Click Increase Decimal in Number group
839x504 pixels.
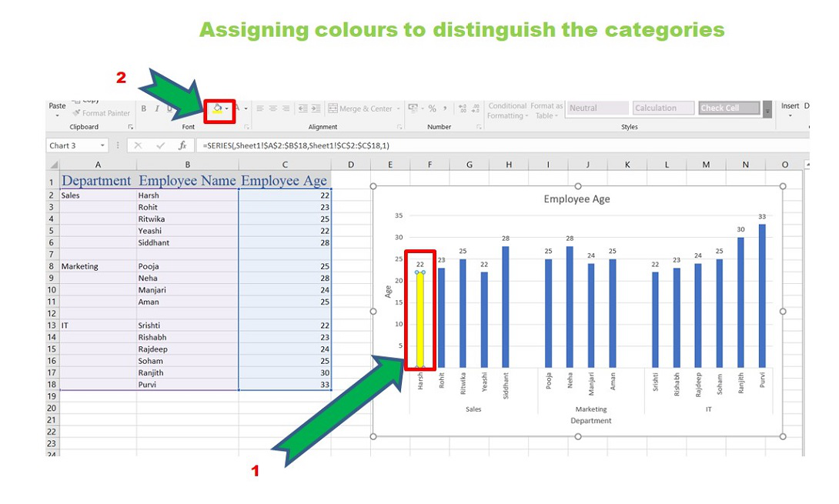coord(463,108)
